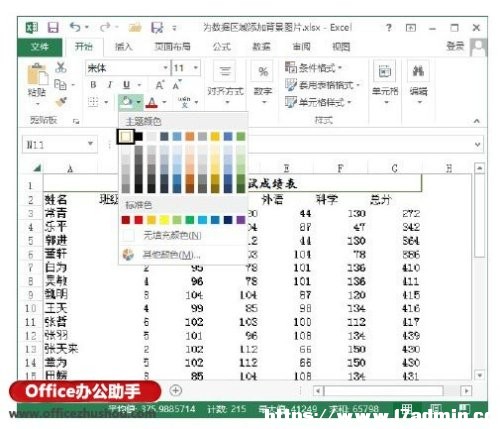The height and width of the screenshot is (429, 500).
Task: Switch to the View (视图) tab
Action: pos(341,47)
